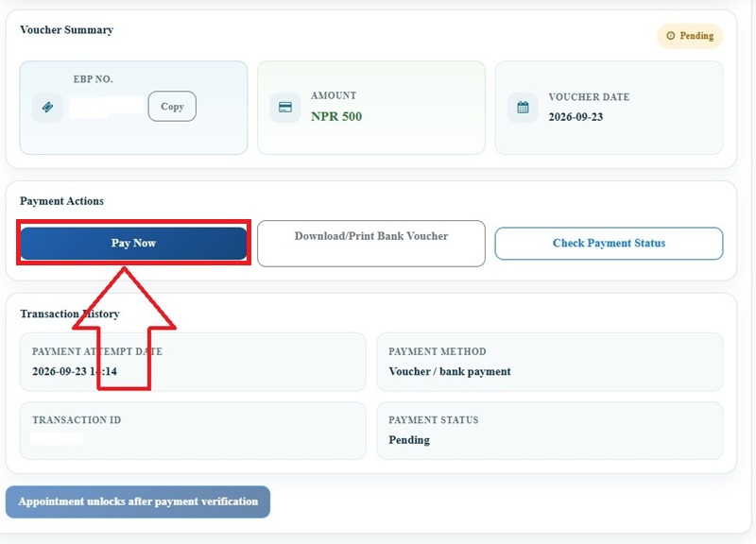This screenshot has height=544, width=756.
Task: Select the NPR 500 amount text
Action: (336, 116)
